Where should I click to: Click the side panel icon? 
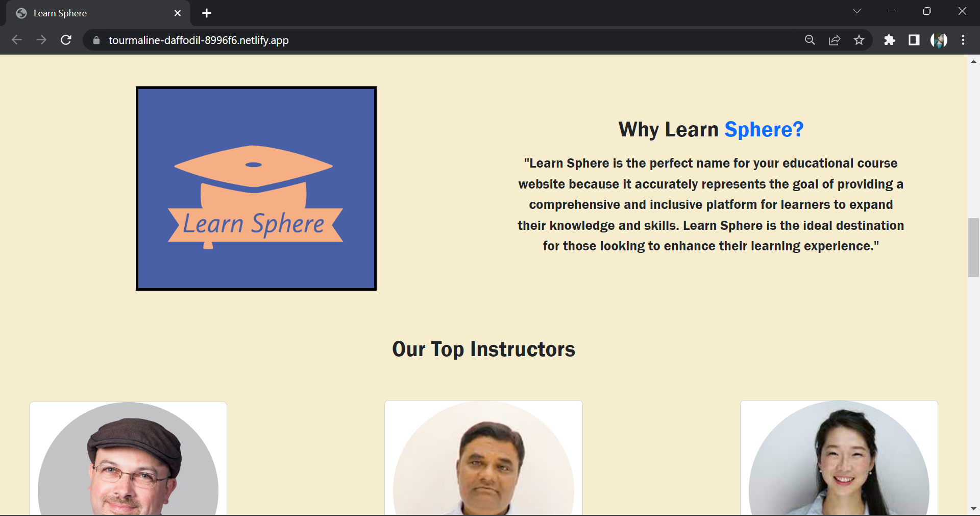(x=914, y=40)
